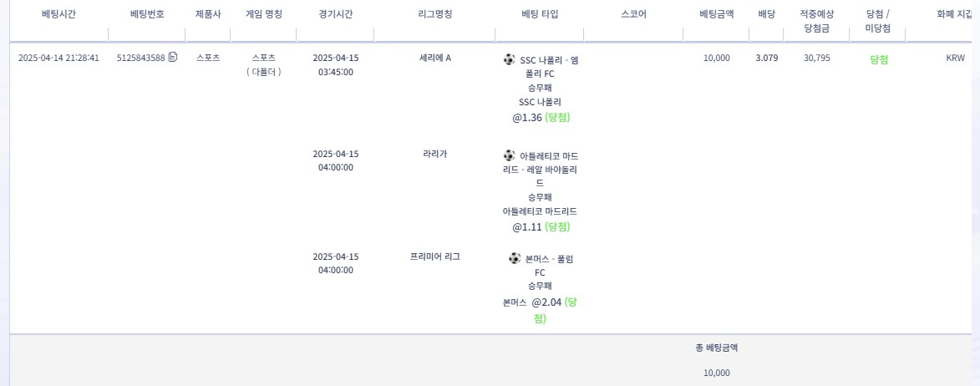980x386 pixels.
Task: Click the 세리에 A league name
Action: tap(435, 58)
